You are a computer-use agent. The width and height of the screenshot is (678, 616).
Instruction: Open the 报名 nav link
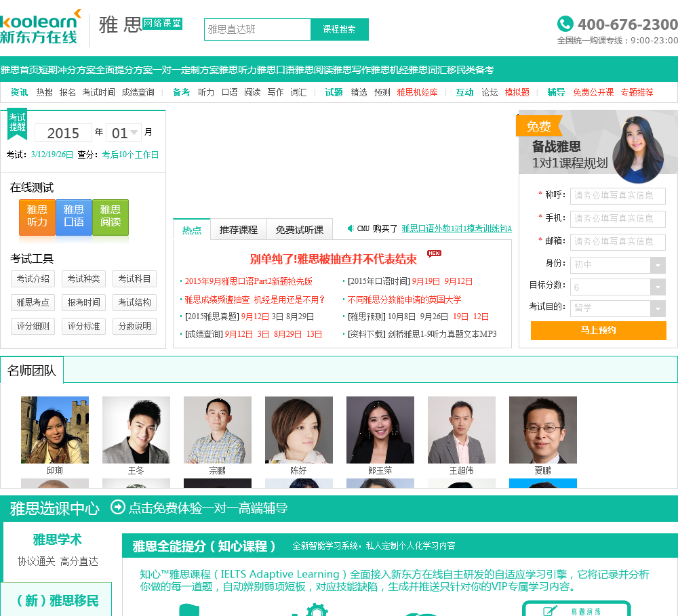coord(67,92)
